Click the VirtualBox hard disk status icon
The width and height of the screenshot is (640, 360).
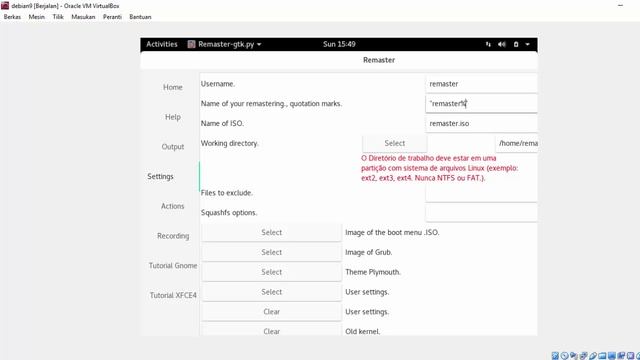(x=555, y=356)
